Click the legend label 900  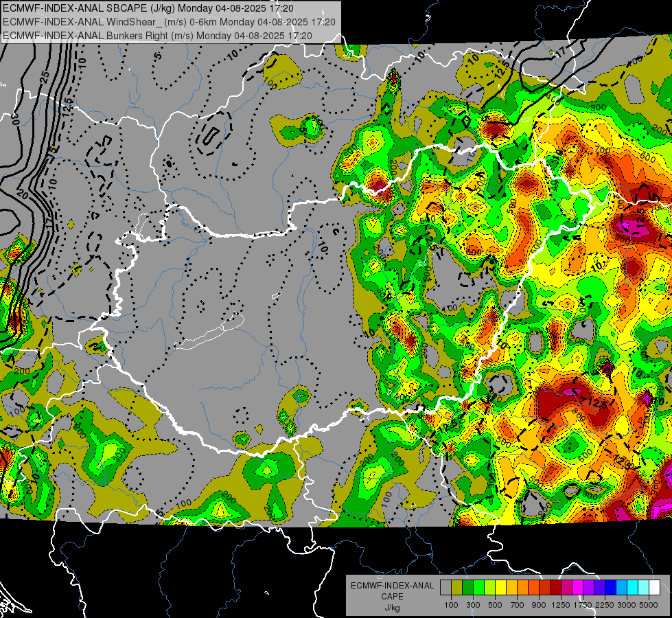pos(539,605)
